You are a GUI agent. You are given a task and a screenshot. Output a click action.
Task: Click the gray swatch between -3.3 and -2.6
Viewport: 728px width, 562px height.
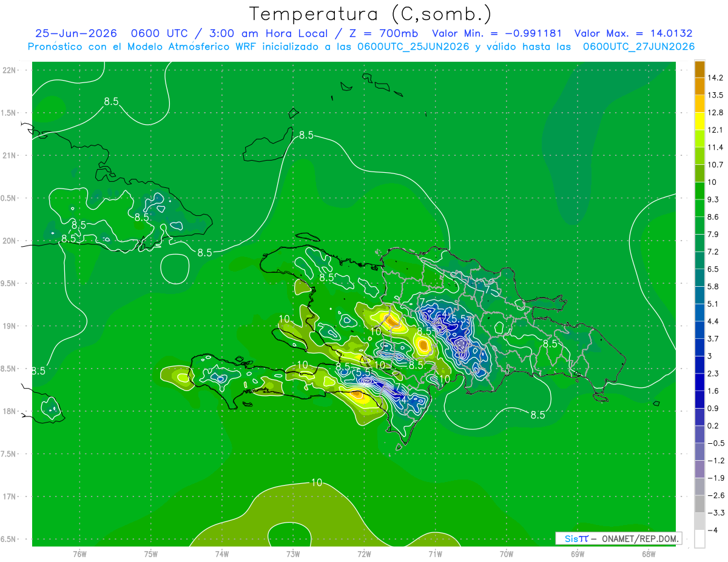(x=699, y=504)
